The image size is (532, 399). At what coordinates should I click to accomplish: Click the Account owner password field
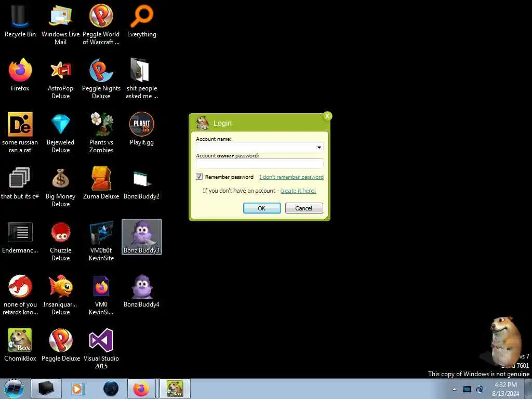[x=260, y=164]
